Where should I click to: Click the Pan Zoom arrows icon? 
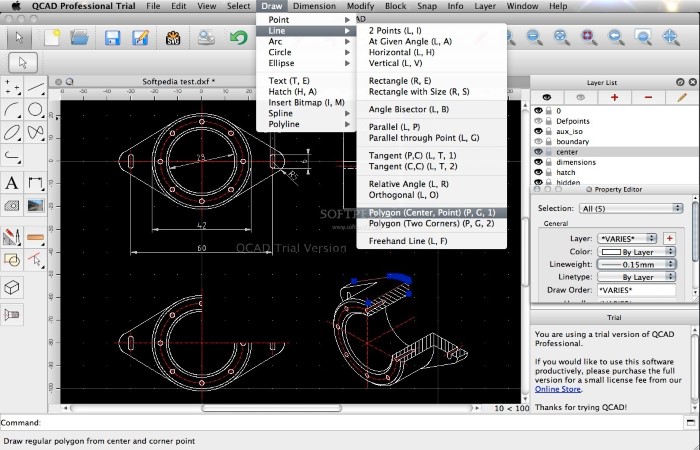[671, 37]
